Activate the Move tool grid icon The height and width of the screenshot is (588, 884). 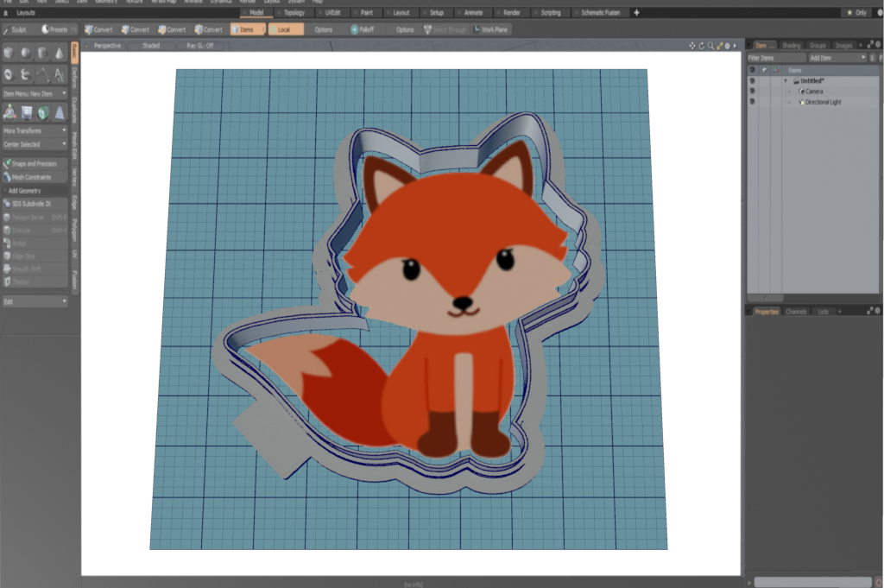[x=27, y=113]
